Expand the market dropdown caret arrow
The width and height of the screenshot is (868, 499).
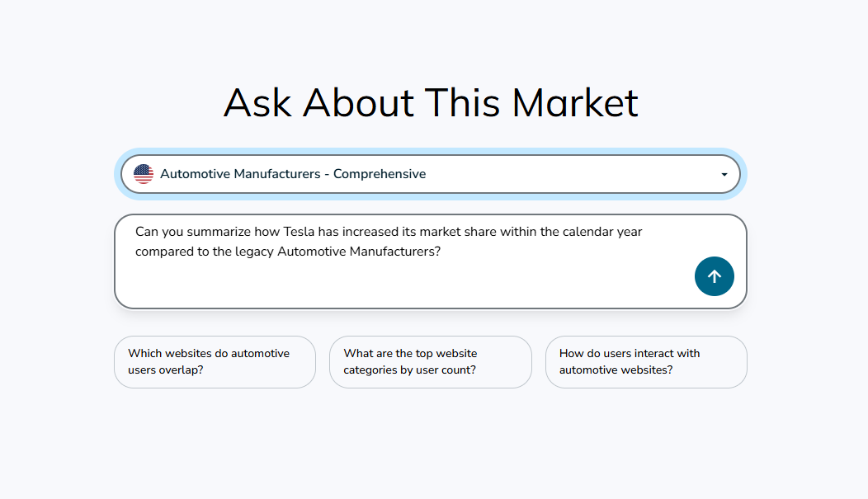tap(724, 175)
